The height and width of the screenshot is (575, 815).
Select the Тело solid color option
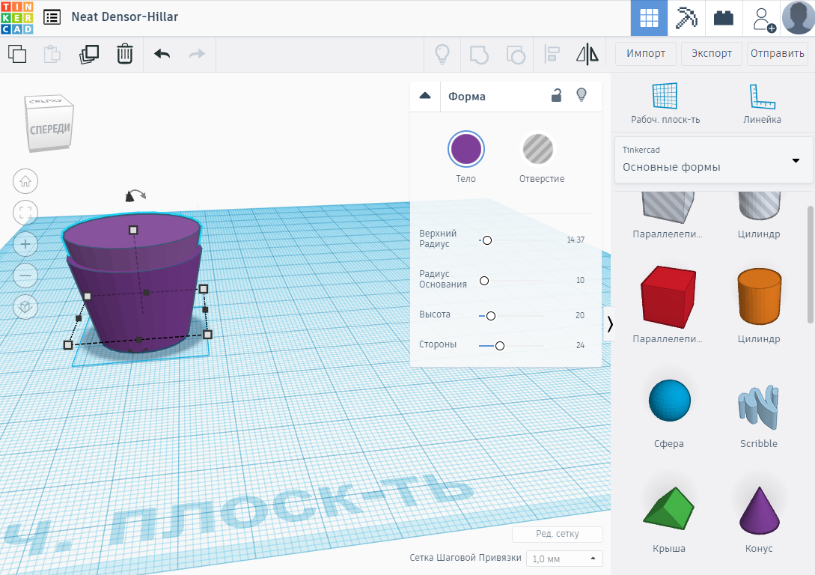click(x=466, y=150)
